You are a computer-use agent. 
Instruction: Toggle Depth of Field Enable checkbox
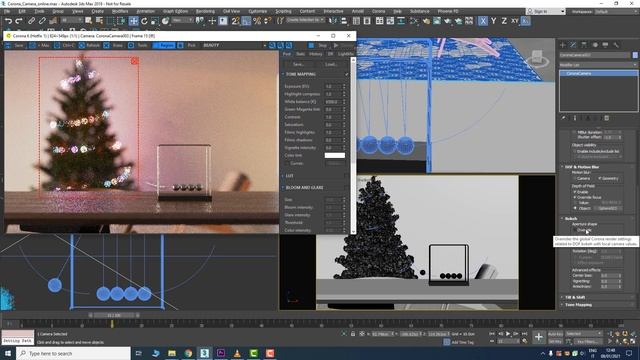click(x=575, y=192)
